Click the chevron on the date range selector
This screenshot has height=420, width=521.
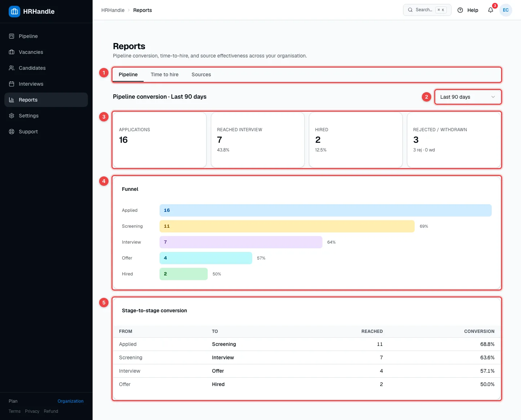pos(493,97)
